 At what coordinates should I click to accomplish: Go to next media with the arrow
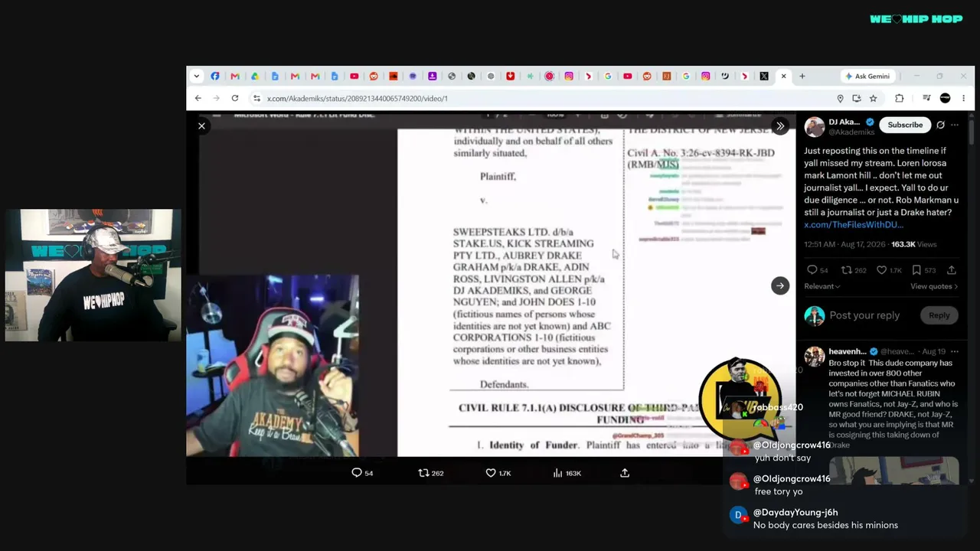coord(779,285)
